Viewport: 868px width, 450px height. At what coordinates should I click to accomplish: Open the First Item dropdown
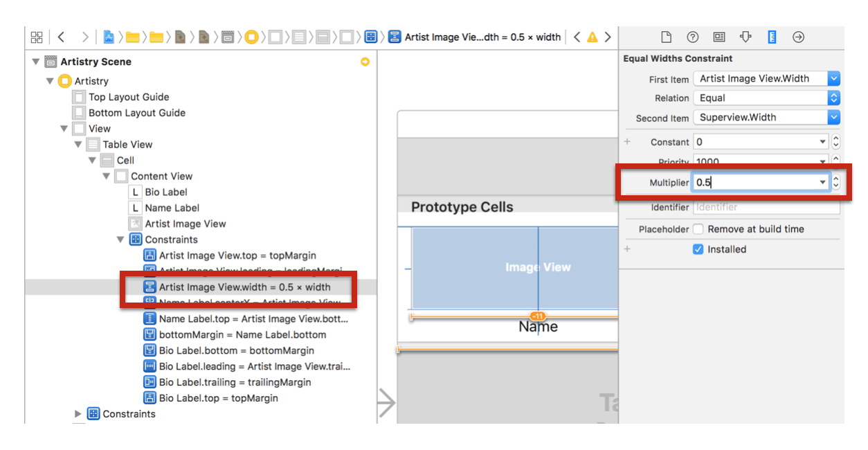pos(834,79)
